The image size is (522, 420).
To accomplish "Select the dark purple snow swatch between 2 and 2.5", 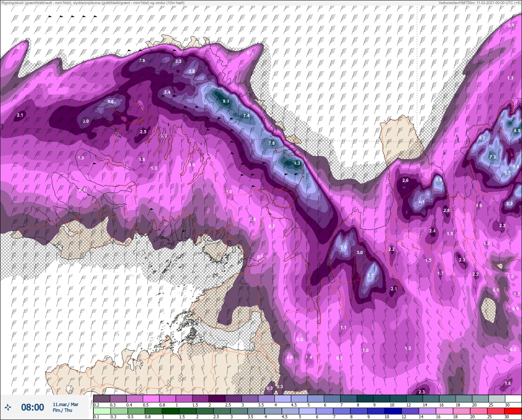I will point(217,398).
